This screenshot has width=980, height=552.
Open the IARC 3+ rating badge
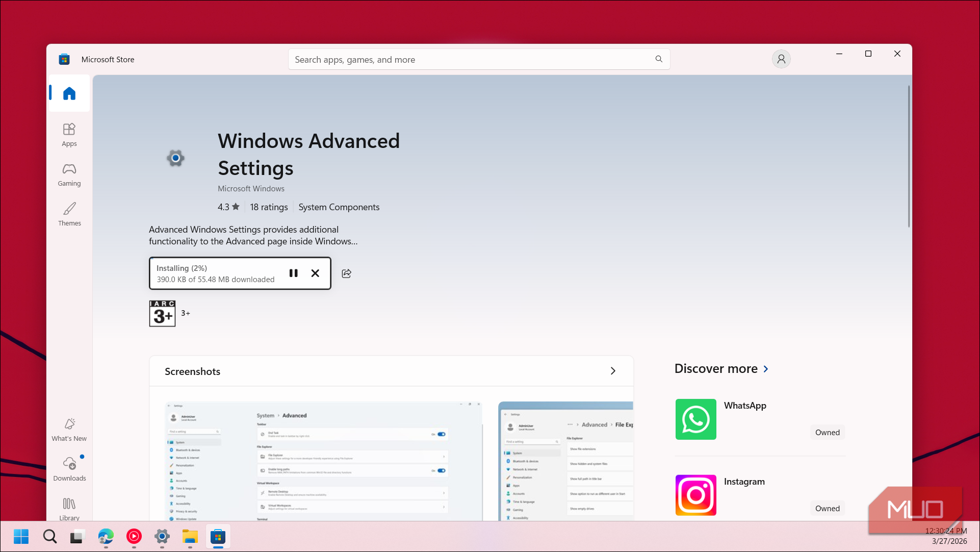click(x=162, y=313)
